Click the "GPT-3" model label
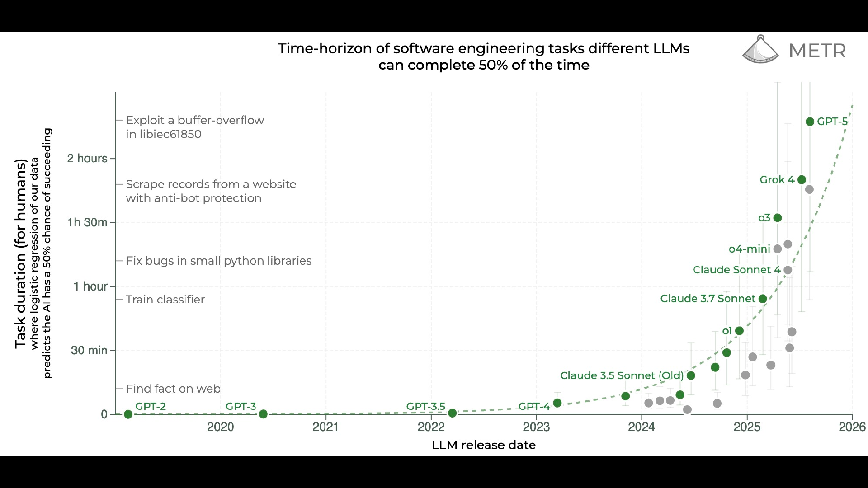 [x=241, y=406]
